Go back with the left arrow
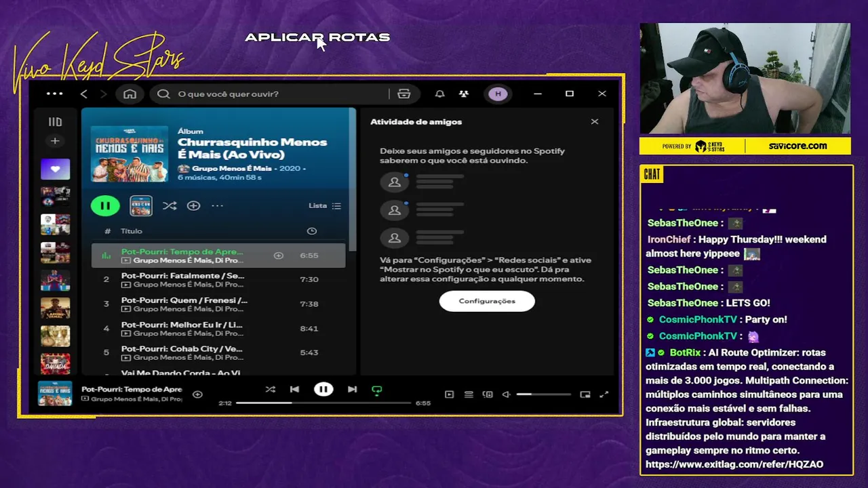 [84, 94]
